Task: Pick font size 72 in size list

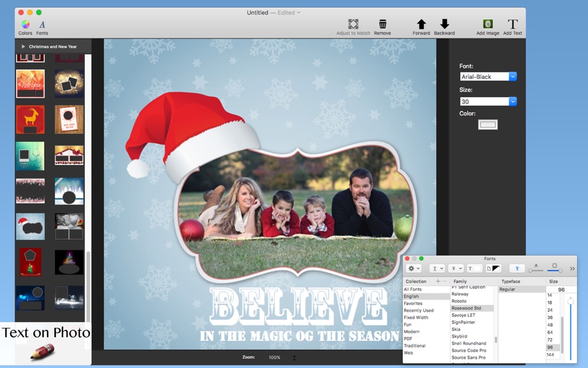Action: [550, 340]
